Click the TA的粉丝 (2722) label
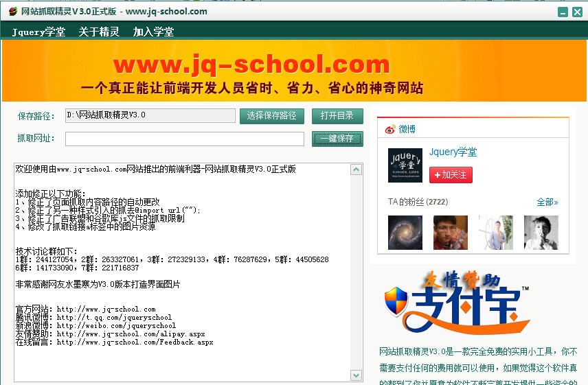The image size is (588, 385). tap(418, 202)
